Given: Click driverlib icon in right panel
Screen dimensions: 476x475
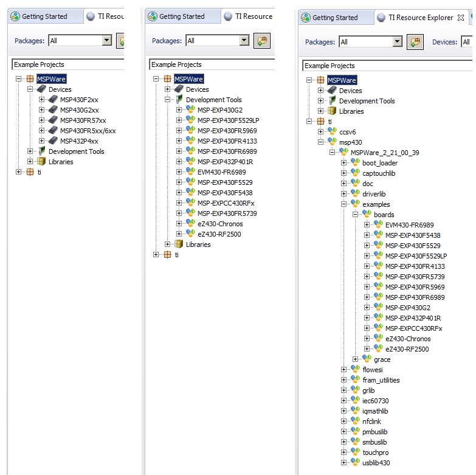Looking at the screenshot, I should pos(355,193).
